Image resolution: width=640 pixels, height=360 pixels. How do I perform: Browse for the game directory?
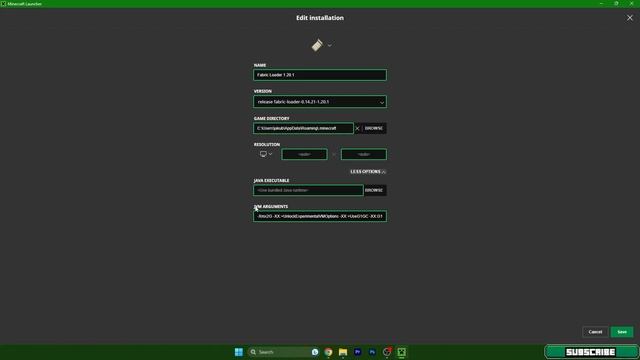374,128
